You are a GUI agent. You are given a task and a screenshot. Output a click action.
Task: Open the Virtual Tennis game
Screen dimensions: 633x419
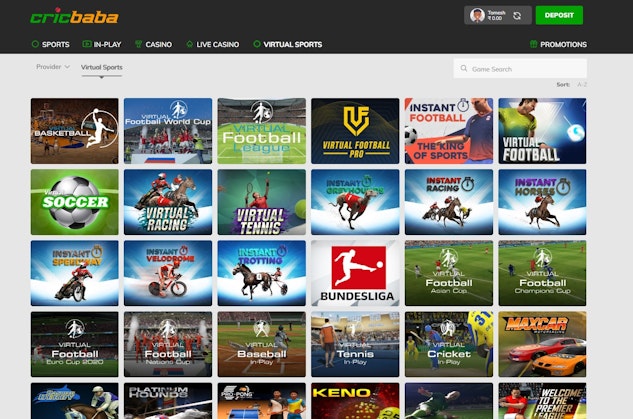262,202
